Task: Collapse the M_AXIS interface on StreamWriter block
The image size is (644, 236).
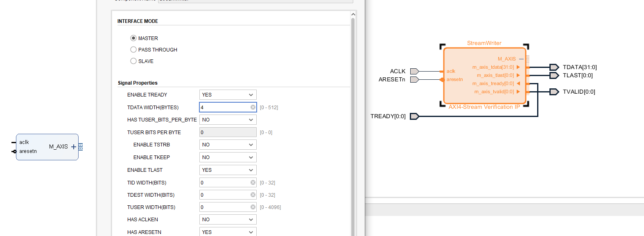Action: (521, 59)
